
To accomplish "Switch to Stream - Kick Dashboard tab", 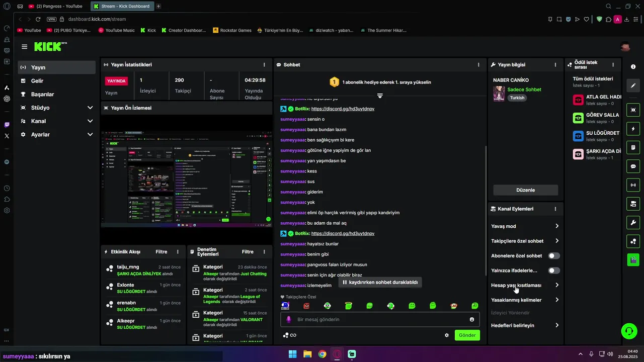I will [122, 6].
